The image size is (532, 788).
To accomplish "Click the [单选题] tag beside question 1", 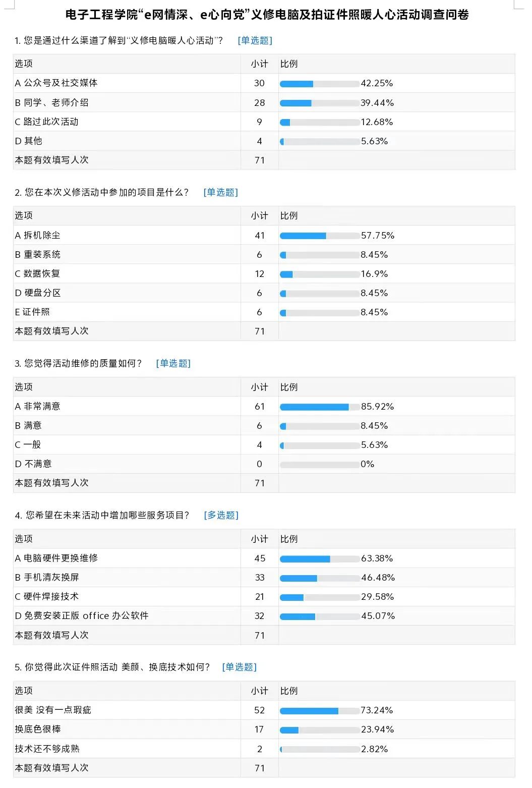I will click(x=255, y=40).
